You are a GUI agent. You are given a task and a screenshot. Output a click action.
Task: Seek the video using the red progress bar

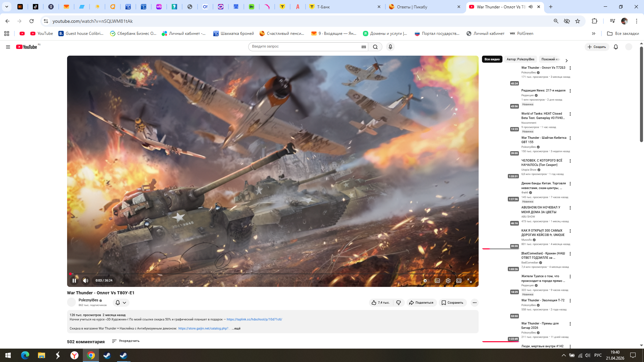pyautogui.click(x=272, y=274)
